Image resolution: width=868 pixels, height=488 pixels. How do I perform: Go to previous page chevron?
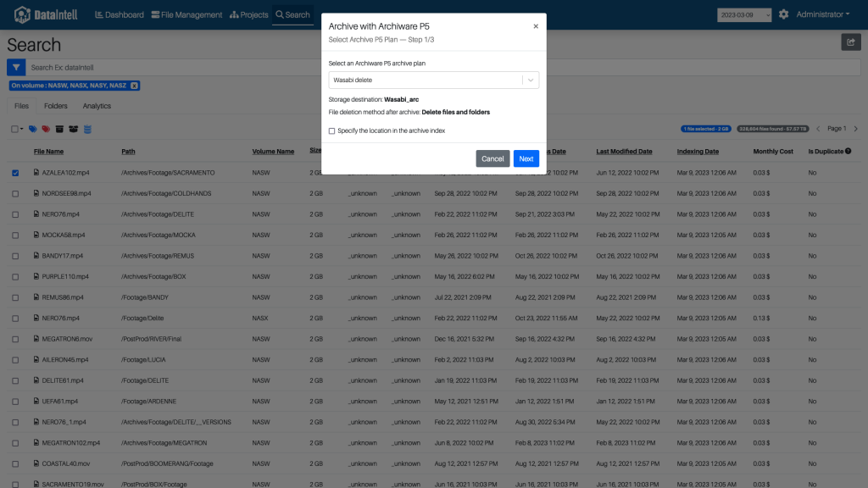[x=818, y=129]
